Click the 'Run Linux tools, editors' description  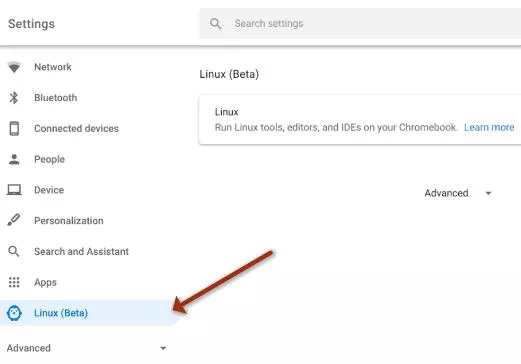[x=336, y=127]
